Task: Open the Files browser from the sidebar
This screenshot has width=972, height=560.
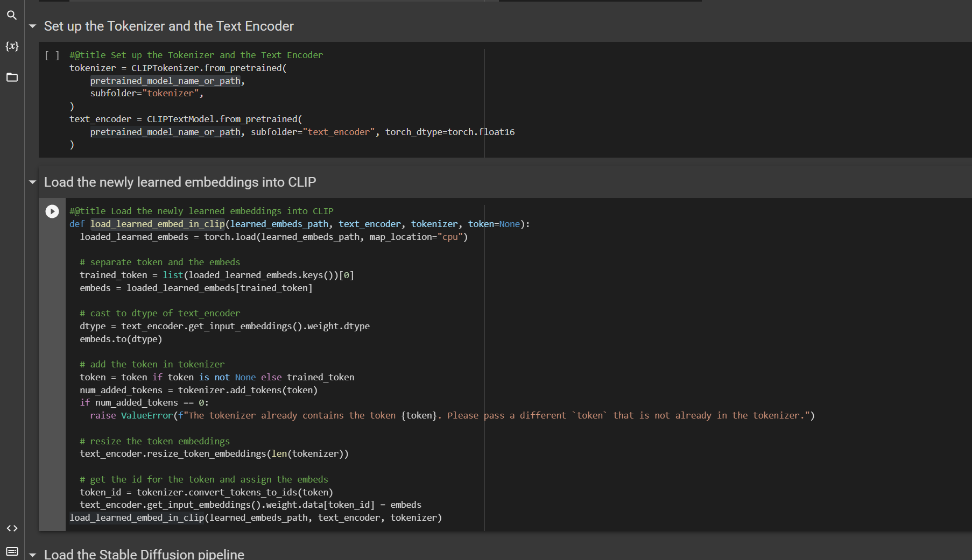Action: 12,77
